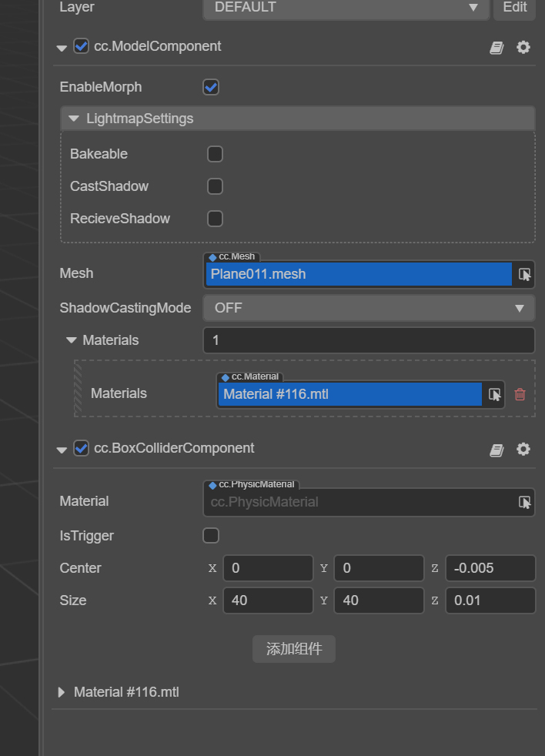Screen dimensions: 545x756
Task: Open ModelComponent settings gear menu
Action: [x=523, y=48]
